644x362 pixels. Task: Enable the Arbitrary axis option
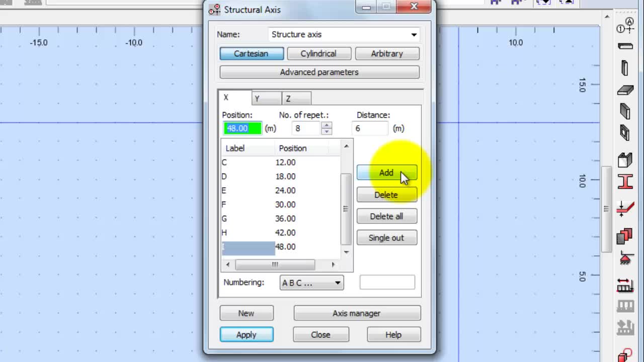pyautogui.click(x=387, y=53)
